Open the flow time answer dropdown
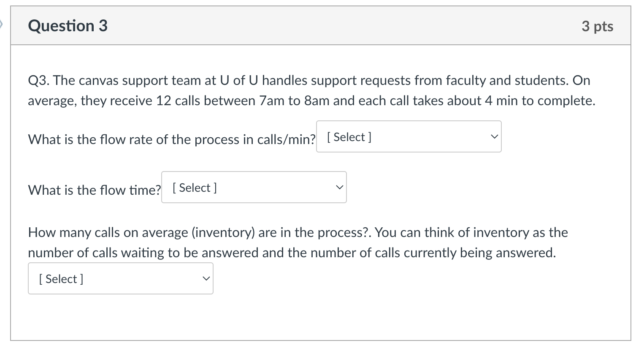 tap(254, 188)
